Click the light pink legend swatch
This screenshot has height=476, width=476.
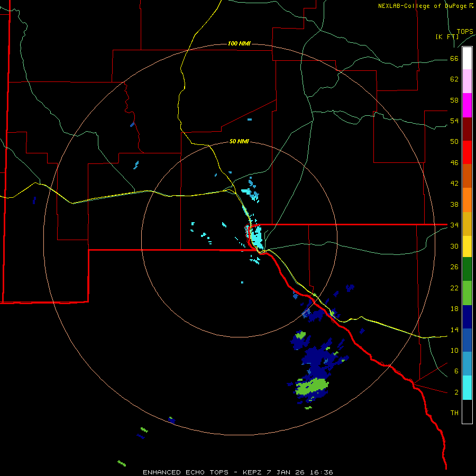pyautogui.click(x=467, y=81)
